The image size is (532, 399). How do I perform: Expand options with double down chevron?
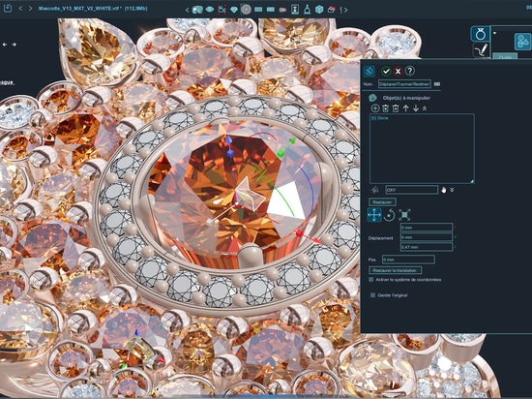click(452, 190)
